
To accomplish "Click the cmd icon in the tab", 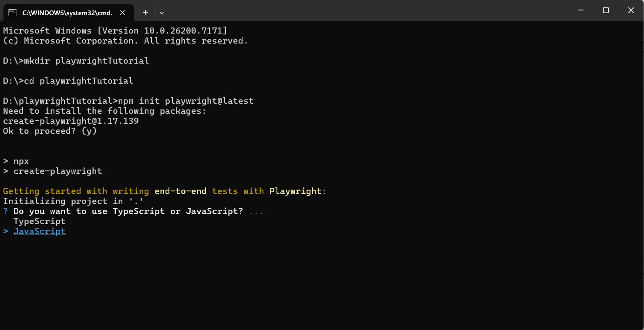I will point(13,13).
